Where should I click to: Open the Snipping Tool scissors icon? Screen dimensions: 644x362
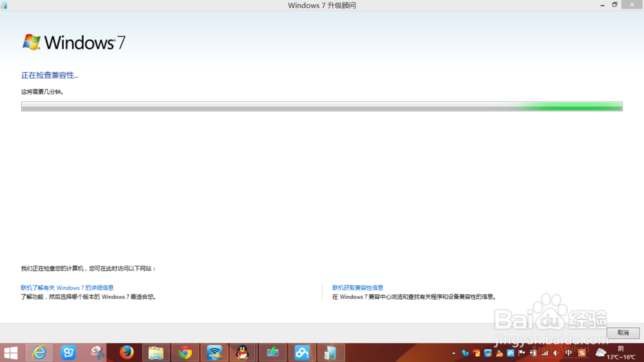(97, 353)
